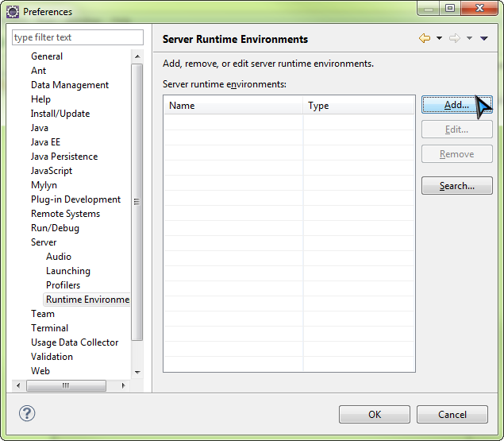Confirm with the OK button
Screen dimensions: 504x441
pos(374,414)
